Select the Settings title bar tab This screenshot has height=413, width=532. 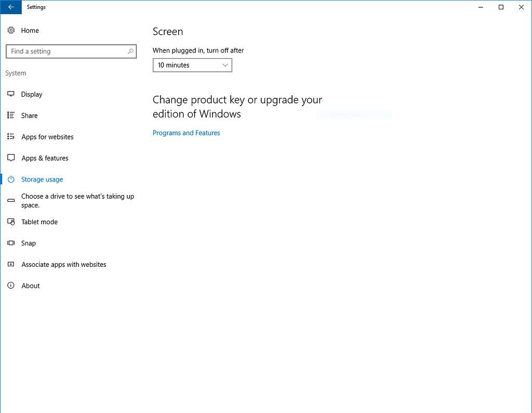(36, 7)
